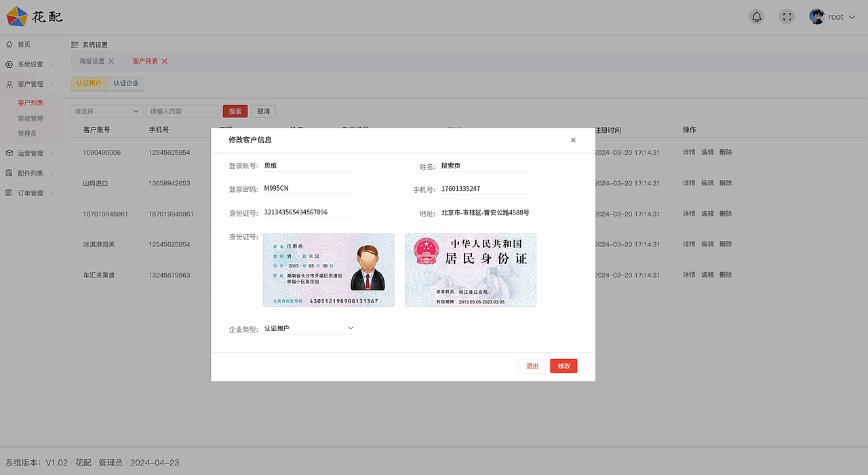The width and height of the screenshot is (868, 475).
Task: Click the 请输入内容 search field
Action: point(182,111)
